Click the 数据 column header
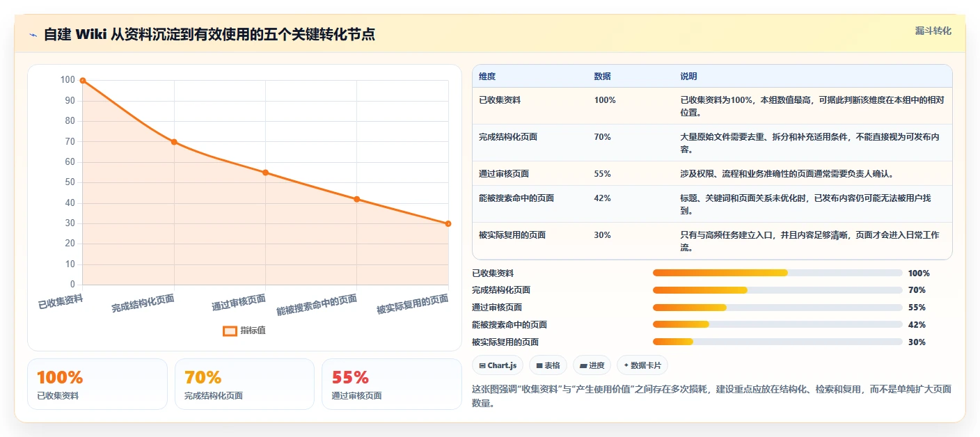Image resolution: width=980 pixels, height=437 pixels. click(x=603, y=77)
